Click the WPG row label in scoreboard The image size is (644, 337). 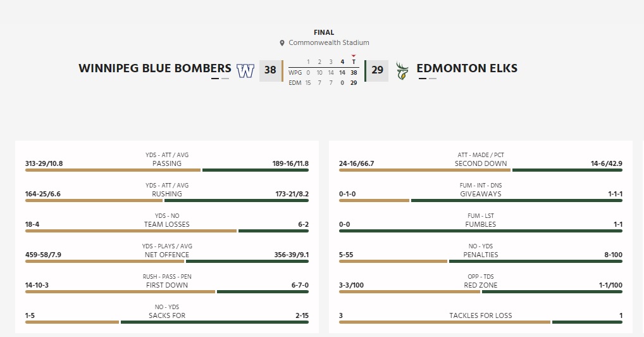[x=295, y=72]
